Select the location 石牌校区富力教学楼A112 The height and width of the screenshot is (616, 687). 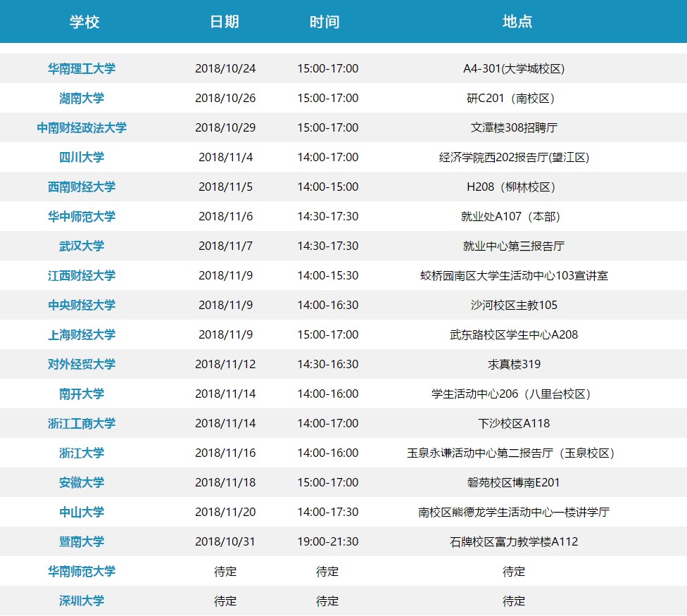[x=514, y=542]
